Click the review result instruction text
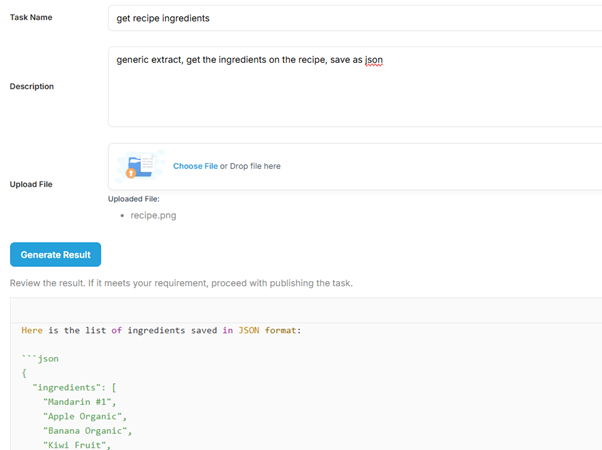The image size is (602, 450). click(x=181, y=283)
